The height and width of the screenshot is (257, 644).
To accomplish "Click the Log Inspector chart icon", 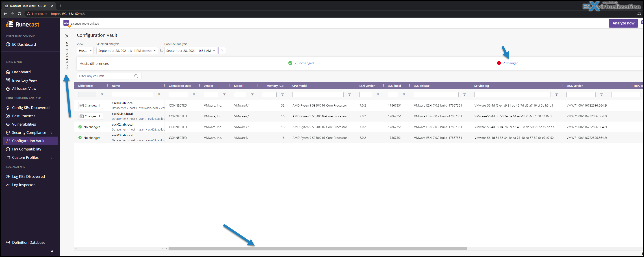I will coord(8,185).
